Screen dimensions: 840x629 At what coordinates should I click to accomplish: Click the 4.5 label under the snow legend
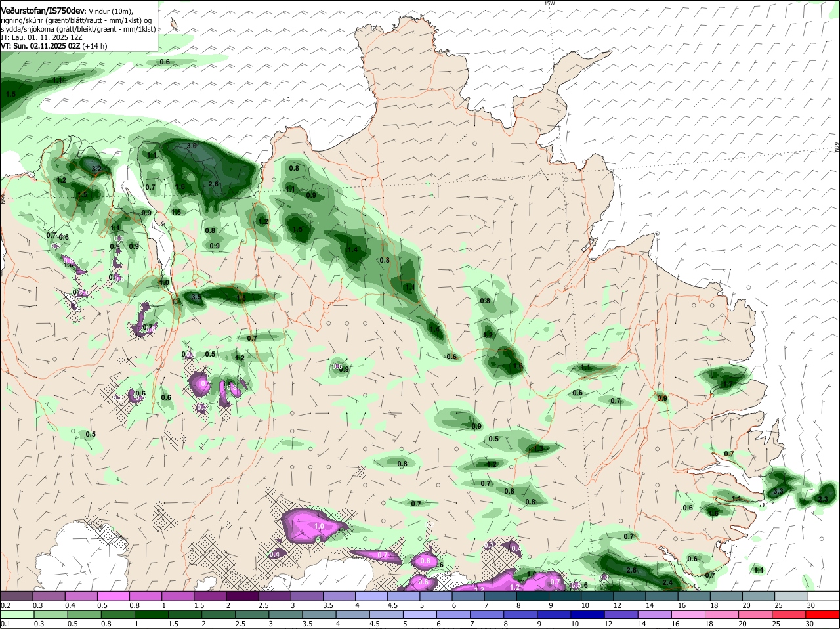click(394, 605)
